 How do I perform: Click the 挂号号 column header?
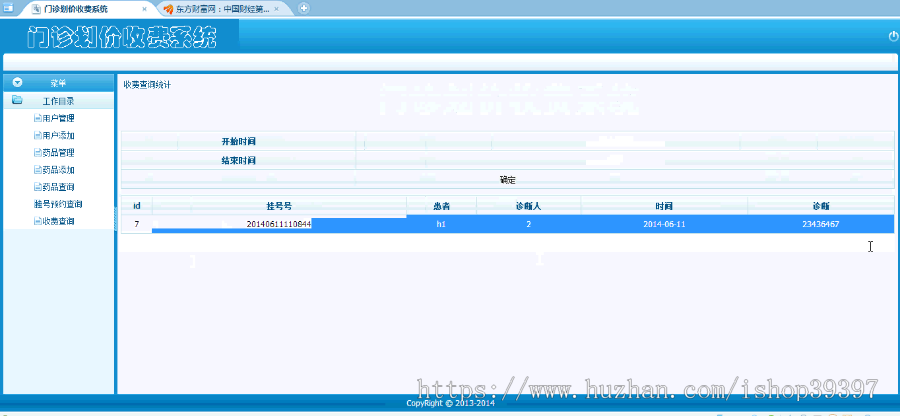pyautogui.click(x=279, y=206)
